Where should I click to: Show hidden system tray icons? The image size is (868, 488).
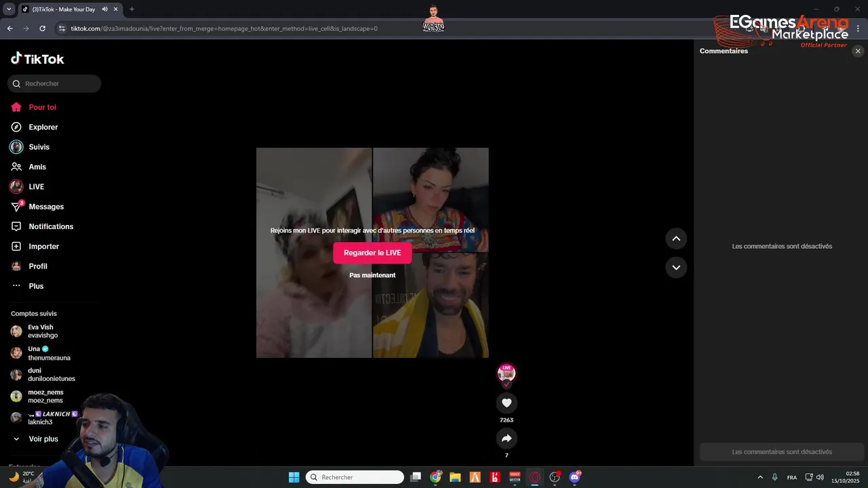tap(760, 477)
